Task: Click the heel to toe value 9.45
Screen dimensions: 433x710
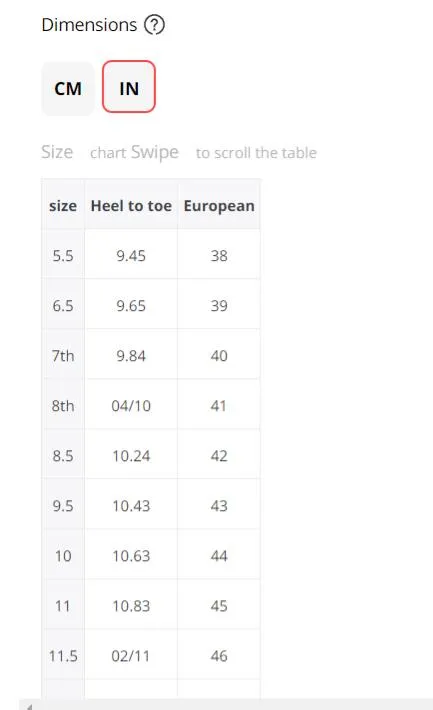Action: pos(131,256)
